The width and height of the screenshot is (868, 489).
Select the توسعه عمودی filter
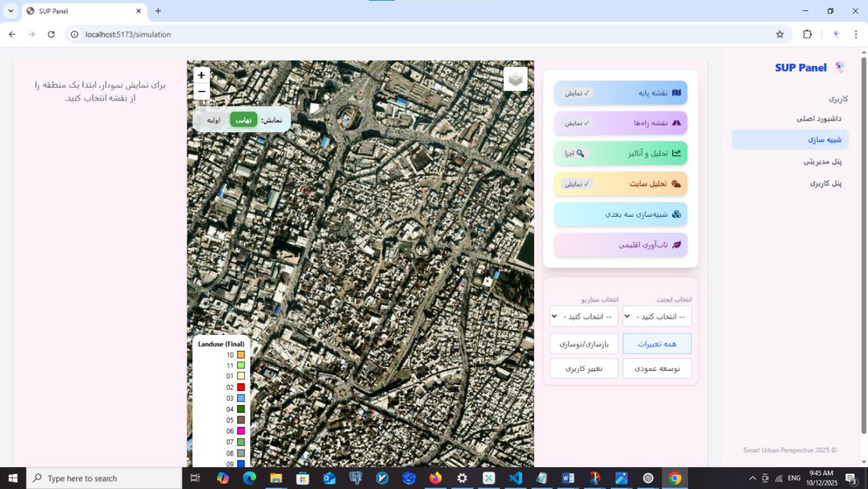[x=657, y=368]
